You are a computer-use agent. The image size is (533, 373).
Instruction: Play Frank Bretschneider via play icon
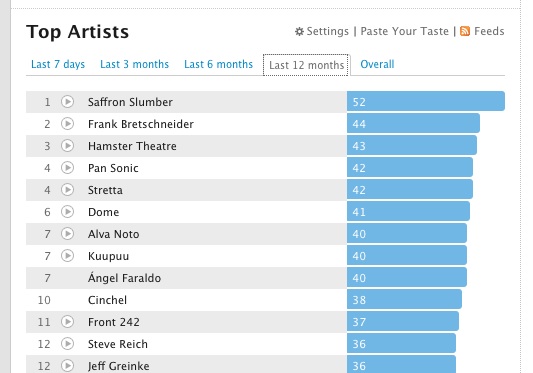tap(67, 124)
